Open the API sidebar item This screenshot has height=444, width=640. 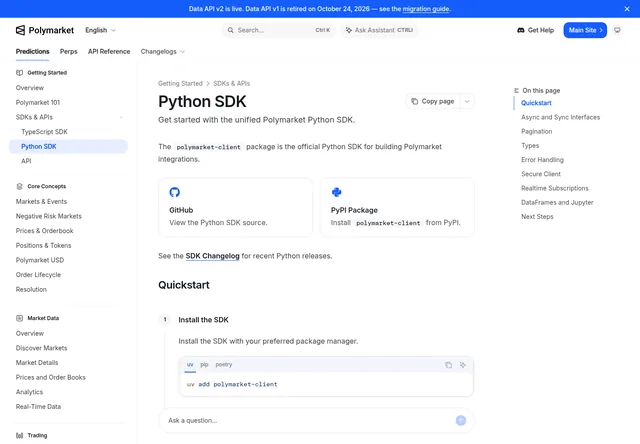coord(26,161)
